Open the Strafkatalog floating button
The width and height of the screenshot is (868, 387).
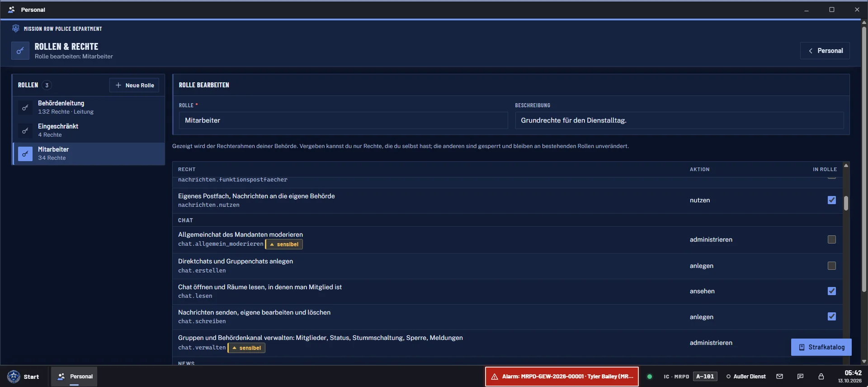(821, 347)
